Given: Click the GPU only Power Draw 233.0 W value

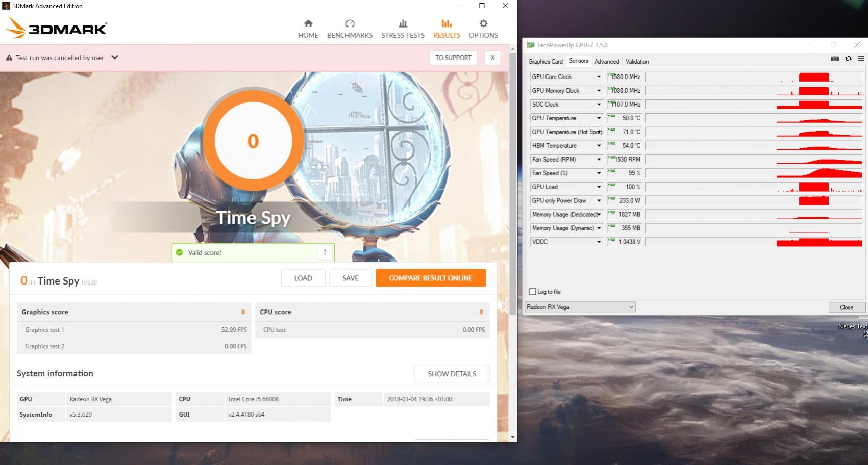Looking at the screenshot, I should point(624,201).
